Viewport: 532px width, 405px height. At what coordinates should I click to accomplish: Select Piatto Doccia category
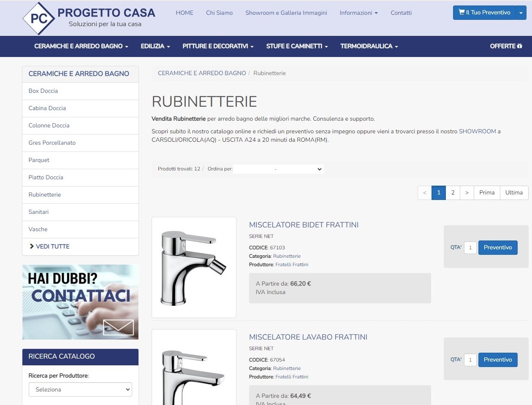[x=80, y=178]
